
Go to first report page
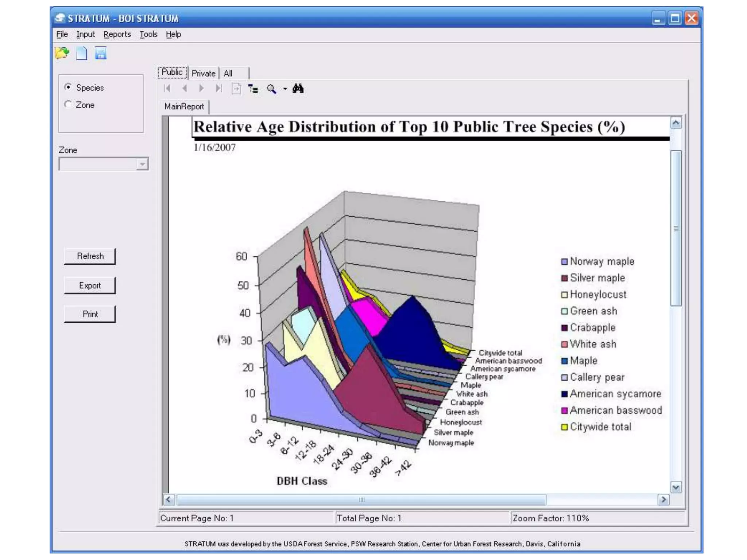point(167,89)
